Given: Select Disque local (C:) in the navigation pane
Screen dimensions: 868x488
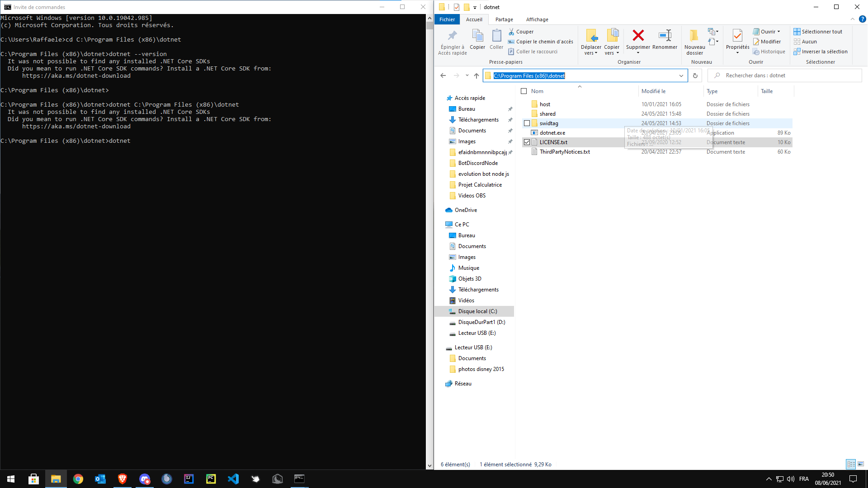Looking at the screenshot, I should (x=474, y=311).
